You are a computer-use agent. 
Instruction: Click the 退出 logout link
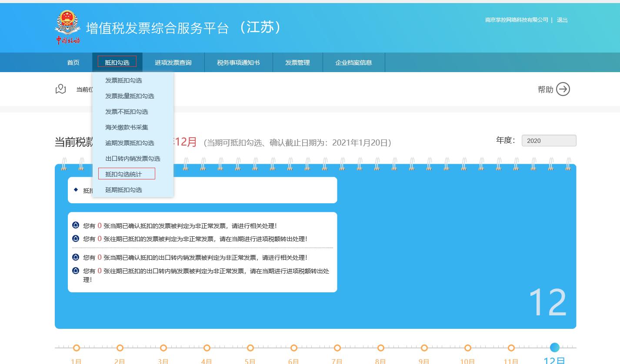click(x=562, y=20)
